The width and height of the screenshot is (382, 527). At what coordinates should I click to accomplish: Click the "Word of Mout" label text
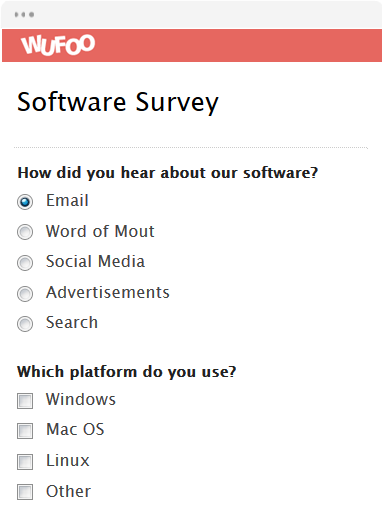point(100,231)
